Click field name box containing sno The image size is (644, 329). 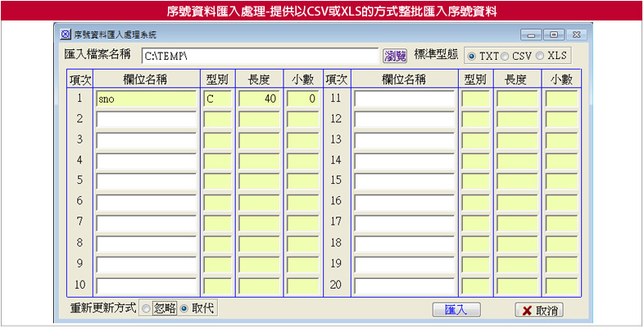coord(146,98)
